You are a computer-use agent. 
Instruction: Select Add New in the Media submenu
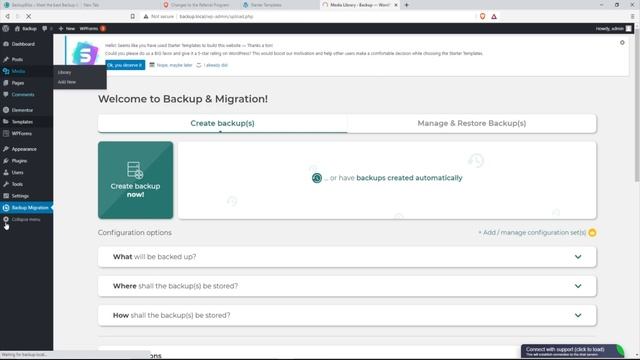coord(67,82)
